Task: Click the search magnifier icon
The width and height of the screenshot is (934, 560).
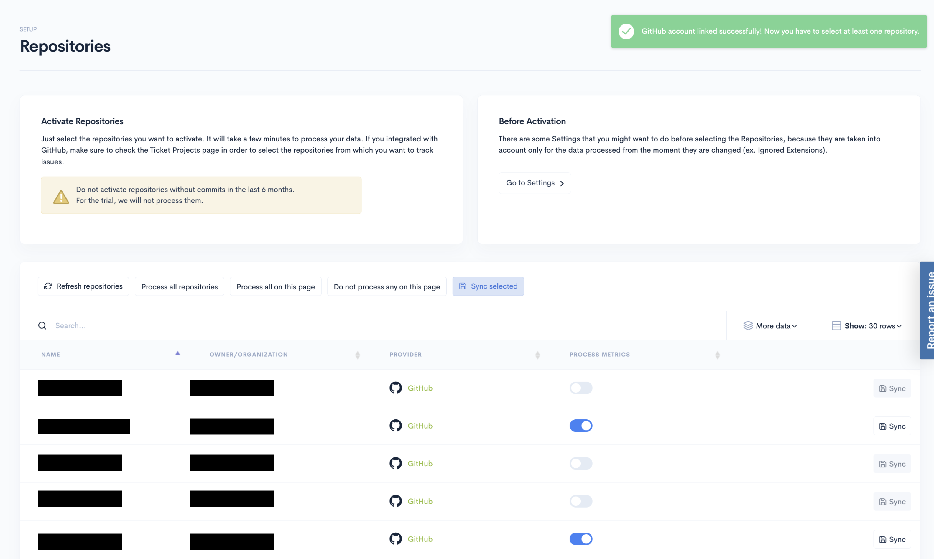Action: pos(42,325)
